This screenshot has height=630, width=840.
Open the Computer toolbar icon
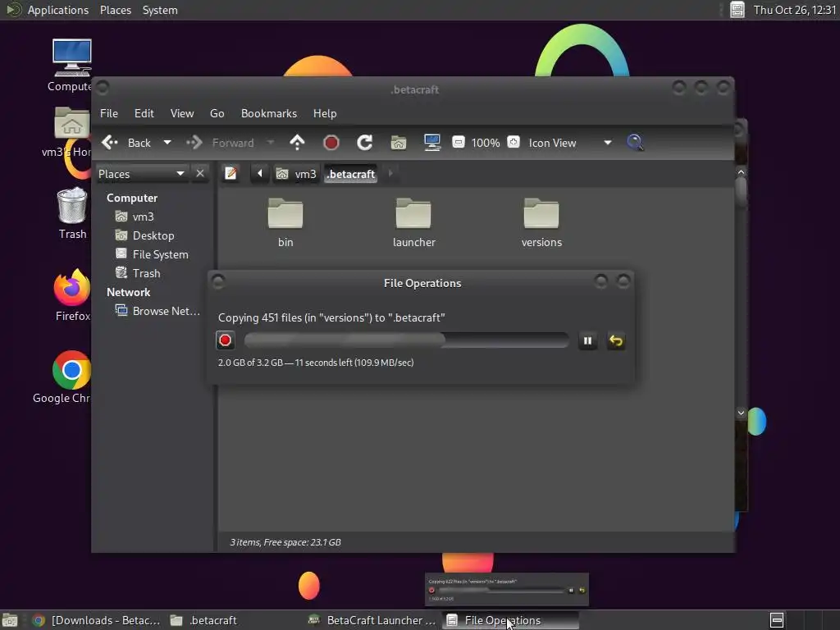(x=431, y=143)
